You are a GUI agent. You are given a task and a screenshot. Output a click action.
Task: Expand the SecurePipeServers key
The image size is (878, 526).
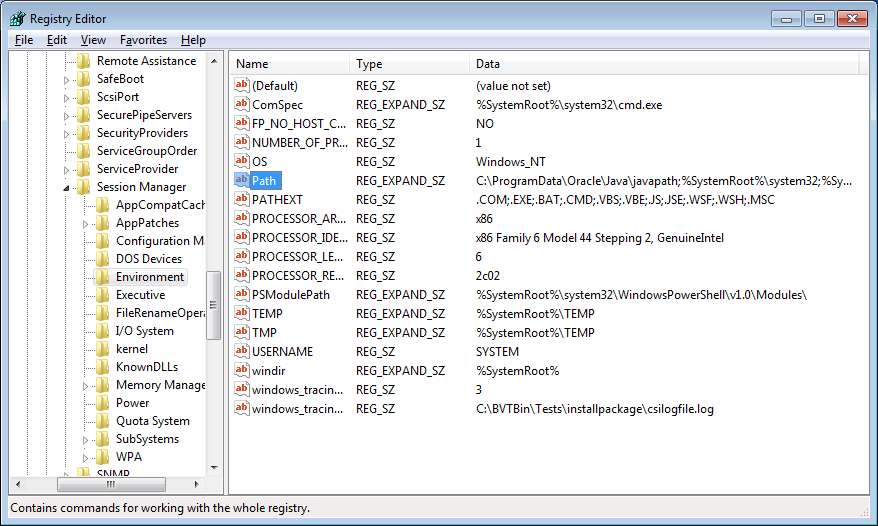66,116
